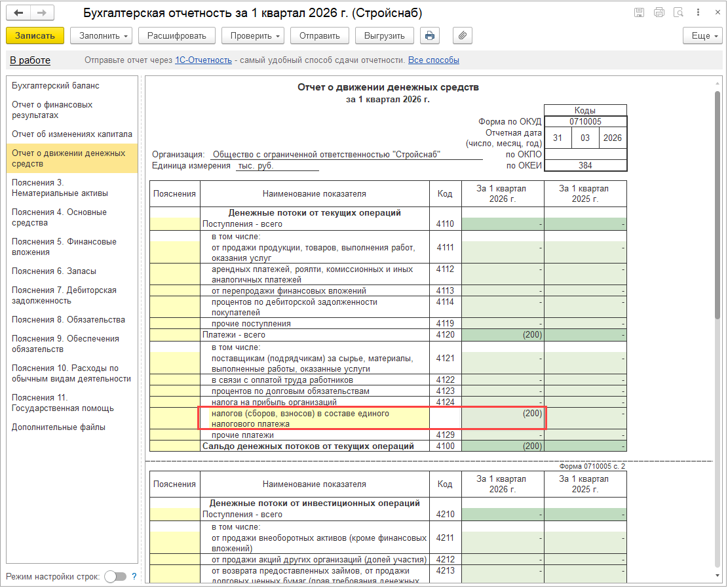Expand the Заполнить dropdown
The width and height of the screenshot is (728, 588).
pos(101,36)
